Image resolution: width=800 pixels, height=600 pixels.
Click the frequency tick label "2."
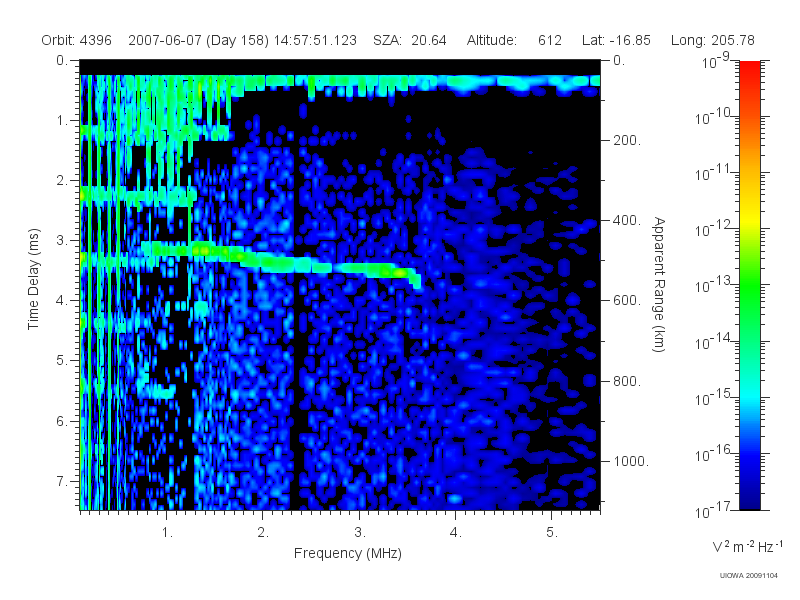point(263,533)
